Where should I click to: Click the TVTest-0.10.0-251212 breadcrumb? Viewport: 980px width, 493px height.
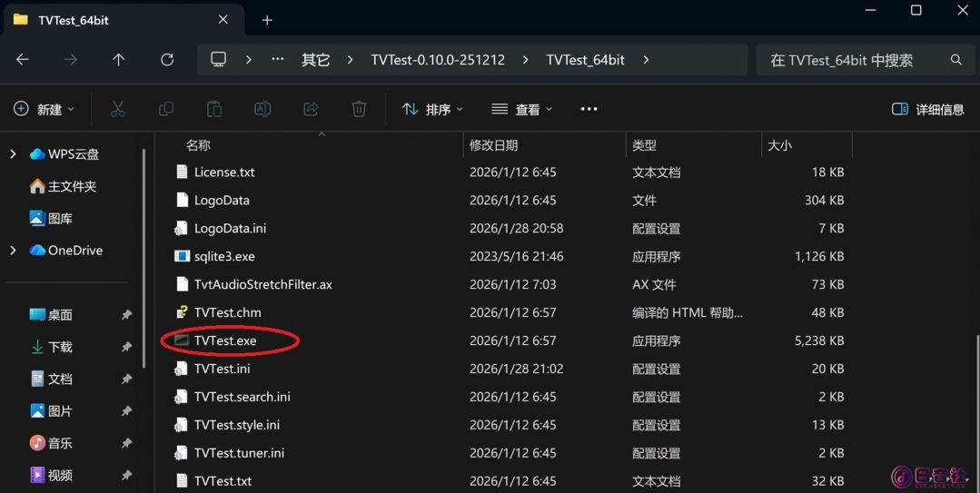pyautogui.click(x=438, y=60)
